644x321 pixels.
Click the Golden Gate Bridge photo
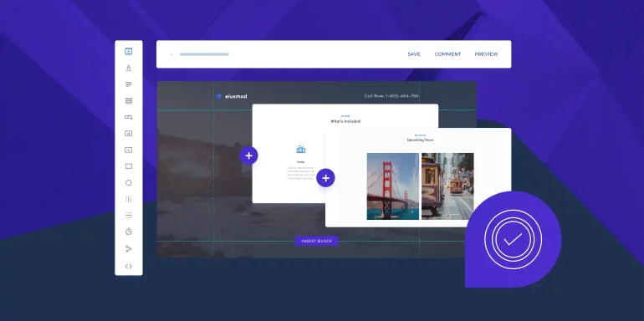click(x=392, y=186)
